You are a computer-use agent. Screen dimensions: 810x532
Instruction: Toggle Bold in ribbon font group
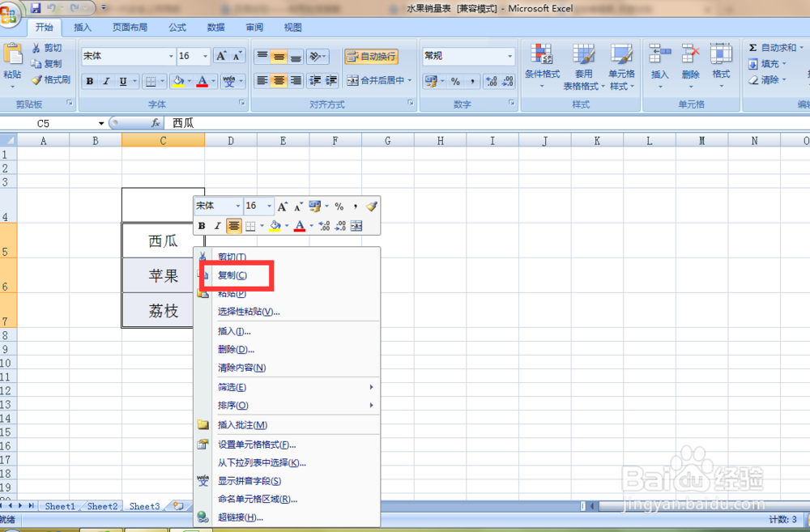click(x=90, y=81)
